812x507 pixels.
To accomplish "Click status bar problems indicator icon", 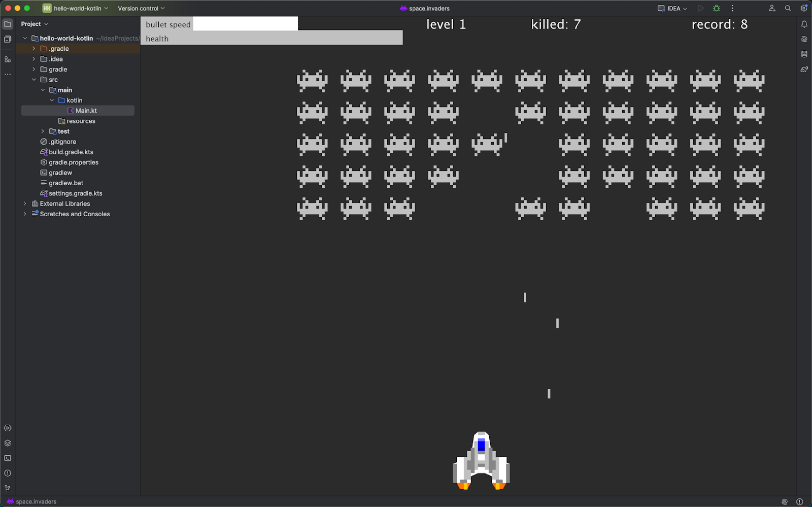I will point(800,501).
